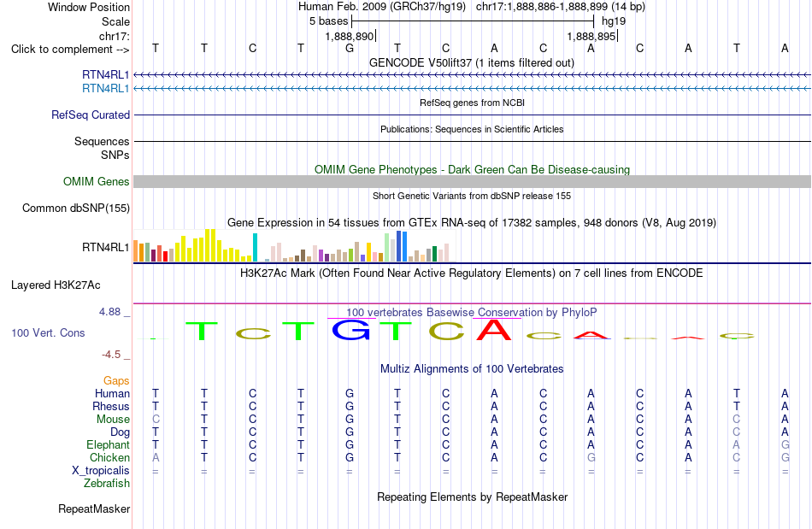812x529 pixels.
Task: Click the hg19 label beside the scale bar
Action: tap(614, 21)
